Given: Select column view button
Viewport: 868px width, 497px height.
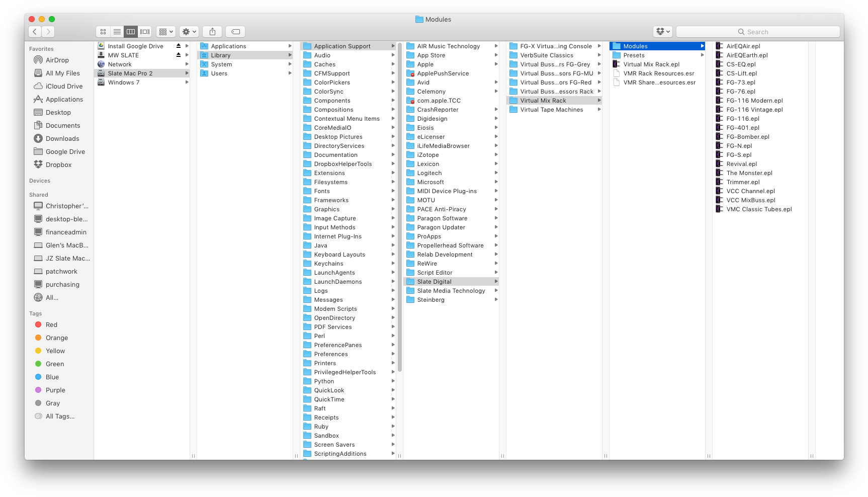Looking at the screenshot, I should tap(131, 32).
